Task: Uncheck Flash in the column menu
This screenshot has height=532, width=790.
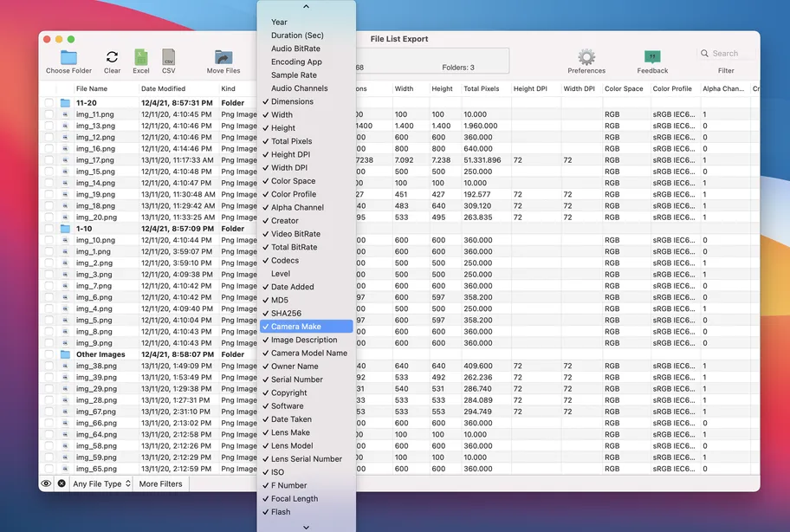Action: pyautogui.click(x=307, y=512)
